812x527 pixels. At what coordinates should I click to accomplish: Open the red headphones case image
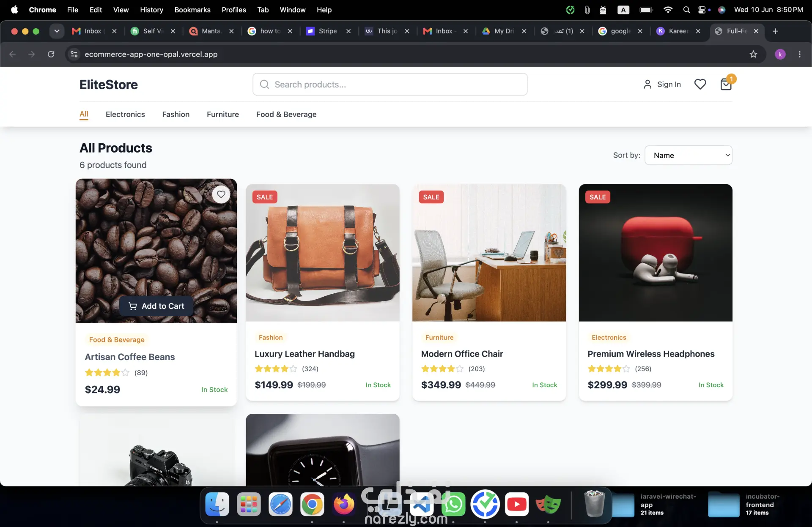(656, 253)
